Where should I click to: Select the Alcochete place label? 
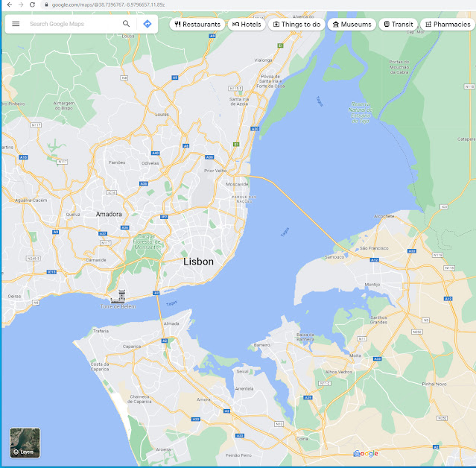pyautogui.click(x=384, y=216)
